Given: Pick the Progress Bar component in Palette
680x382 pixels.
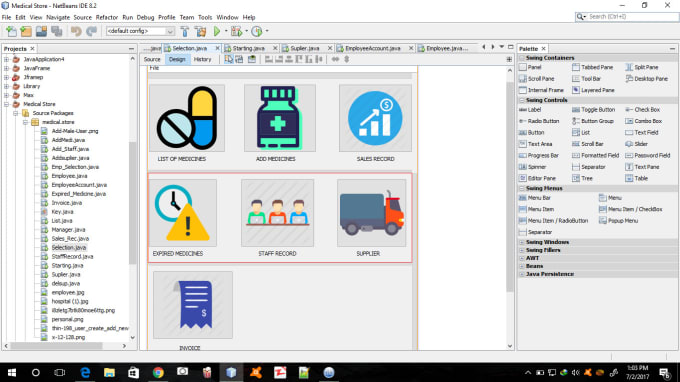Looking at the screenshot, I should click(539, 155).
